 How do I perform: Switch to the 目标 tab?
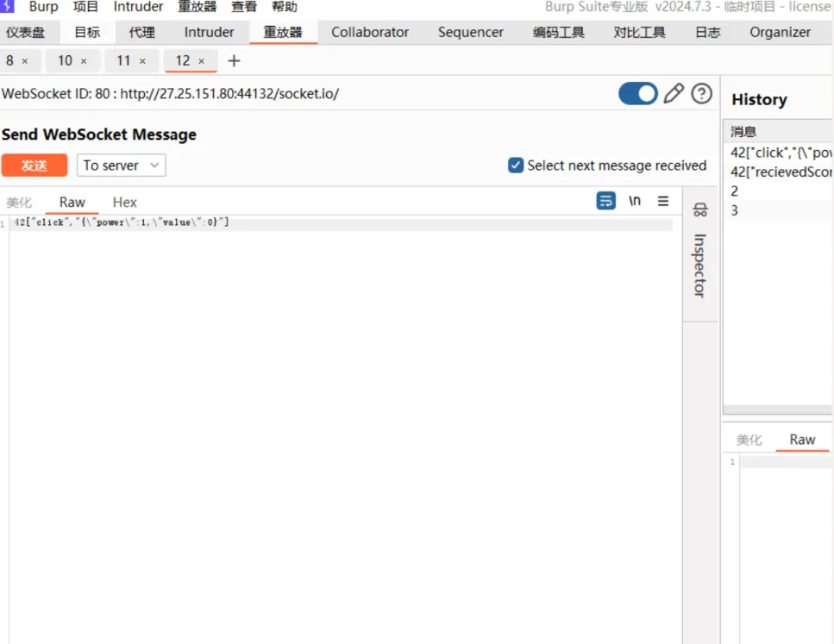pyautogui.click(x=87, y=33)
